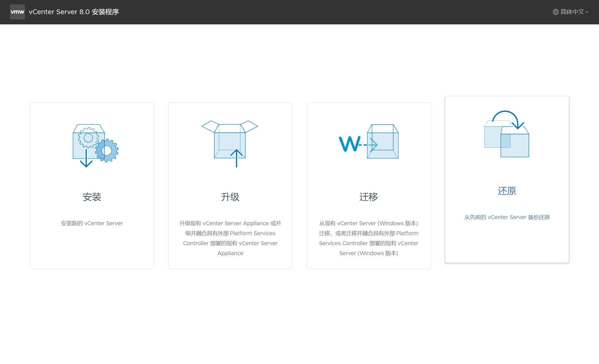599x364 pixels.
Task: Open the 简体中文 language dropdown
Action: pos(570,12)
